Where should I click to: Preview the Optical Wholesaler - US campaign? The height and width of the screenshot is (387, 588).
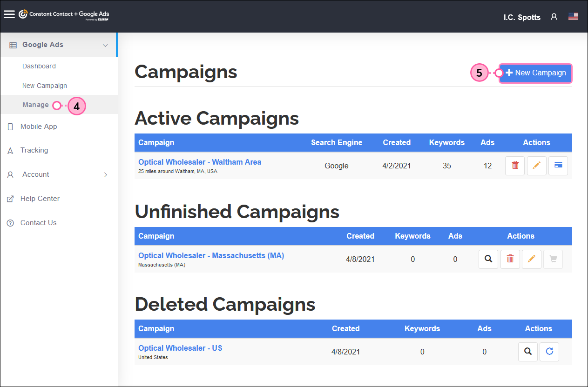pyautogui.click(x=528, y=352)
